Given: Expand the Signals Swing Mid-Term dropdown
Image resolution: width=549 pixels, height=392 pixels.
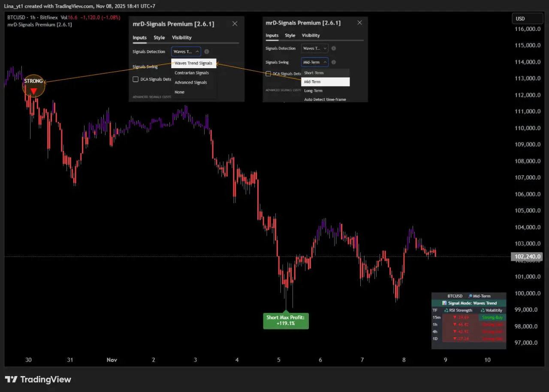Looking at the screenshot, I should (x=315, y=62).
